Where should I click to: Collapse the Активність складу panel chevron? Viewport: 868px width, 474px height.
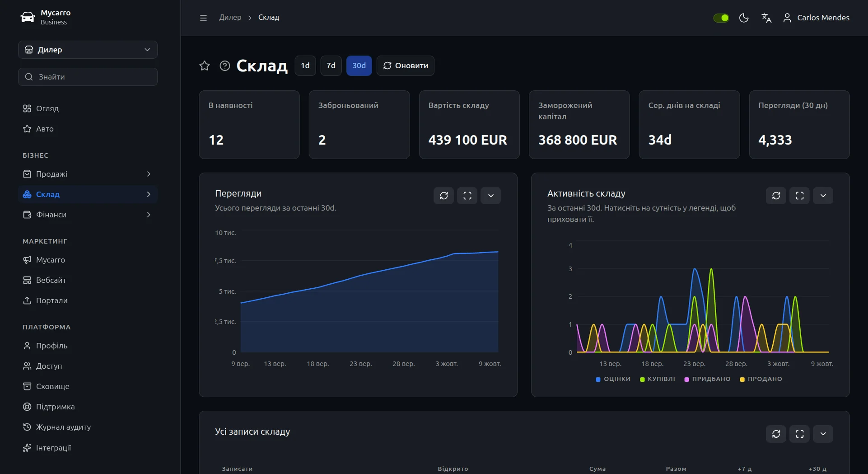(823, 196)
